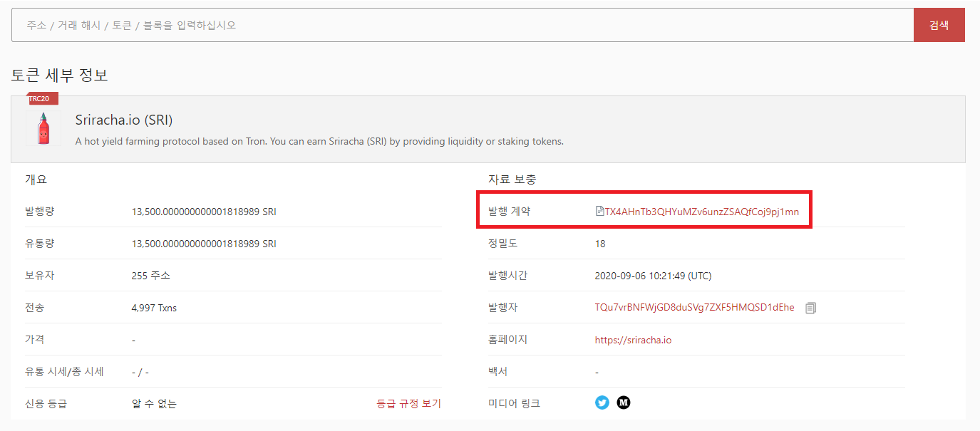
Task: Copy the issuer address with the copy icon
Action: click(x=810, y=308)
